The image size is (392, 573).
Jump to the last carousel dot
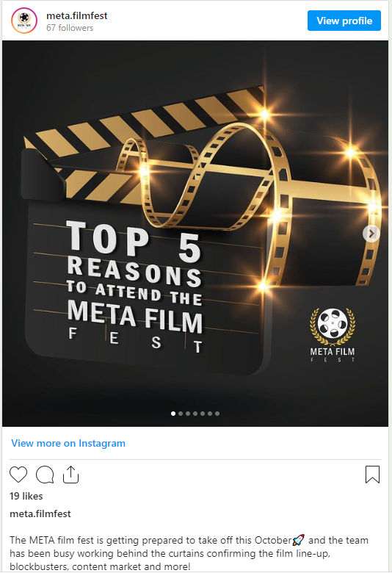coord(217,414)
